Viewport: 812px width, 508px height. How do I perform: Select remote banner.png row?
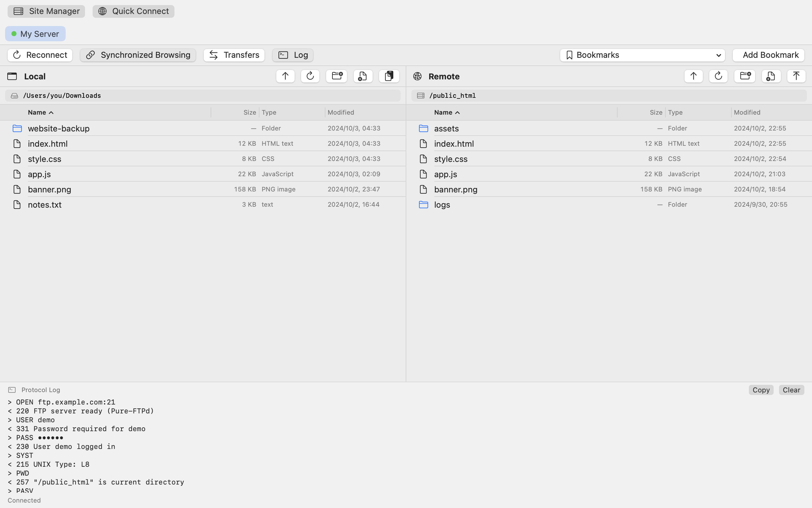(609, 189)
